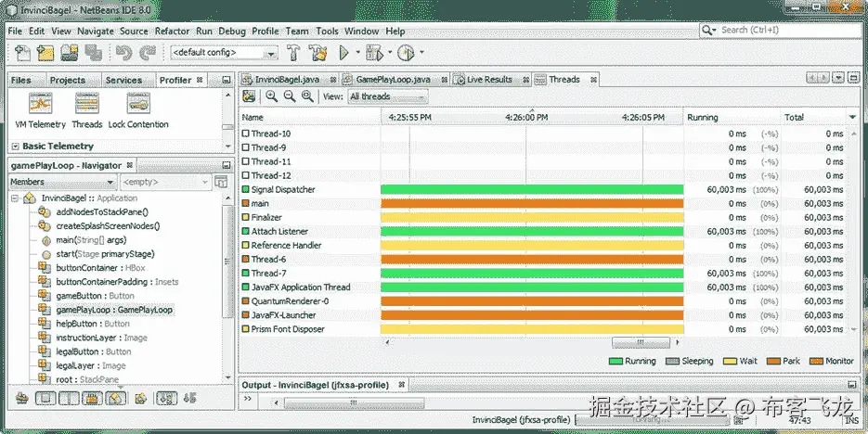Screen dimensions: 868x434
Task: Click the Save All toolbar icon
Action: point(93,53)
